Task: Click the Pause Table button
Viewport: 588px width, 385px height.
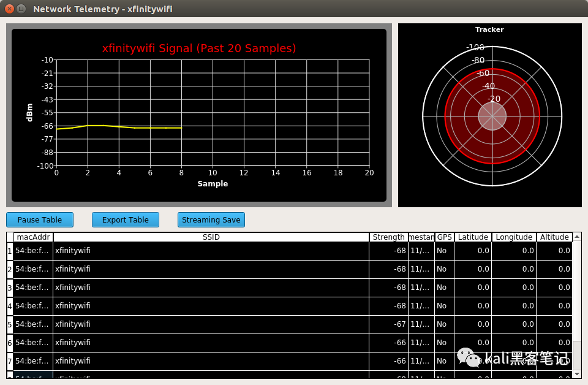Action: point(40,220)
